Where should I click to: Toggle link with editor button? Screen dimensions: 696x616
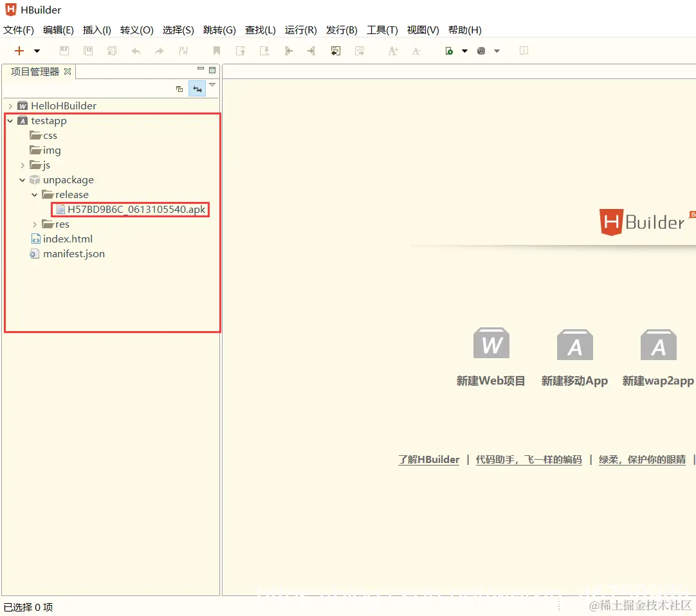click(x=197, y=89)
